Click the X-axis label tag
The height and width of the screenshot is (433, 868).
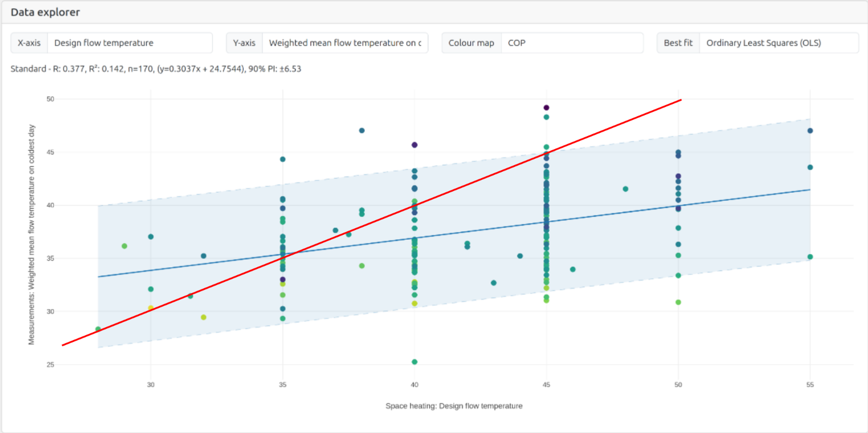click(x=29, y=43)
